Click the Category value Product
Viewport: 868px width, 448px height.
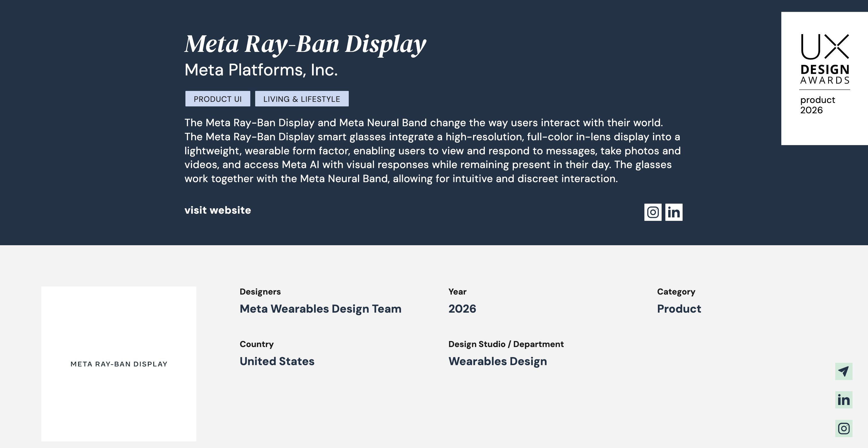click(x=679, y=309)
